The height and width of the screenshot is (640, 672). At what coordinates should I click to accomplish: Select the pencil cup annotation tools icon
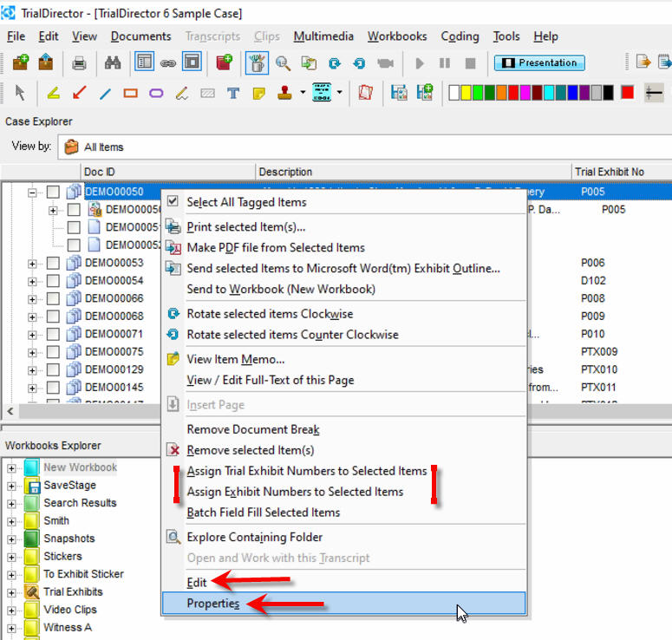[257, 63]
